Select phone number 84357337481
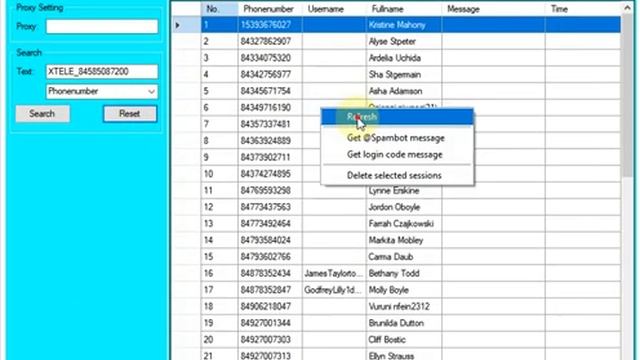This screenshot has width=640, height=360. [x=270, y=124]
